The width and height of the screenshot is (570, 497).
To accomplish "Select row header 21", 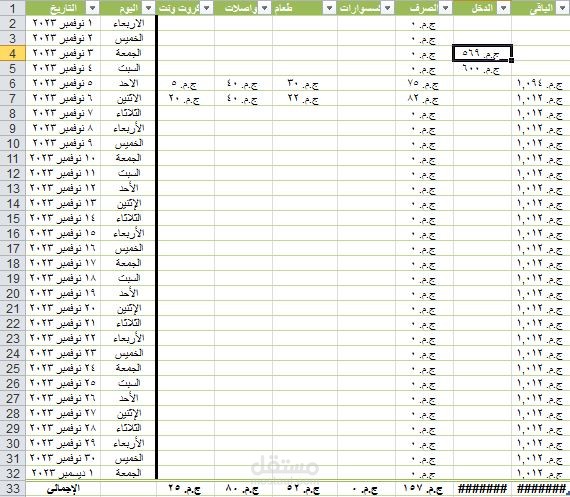I will click(x=13, y=308).
